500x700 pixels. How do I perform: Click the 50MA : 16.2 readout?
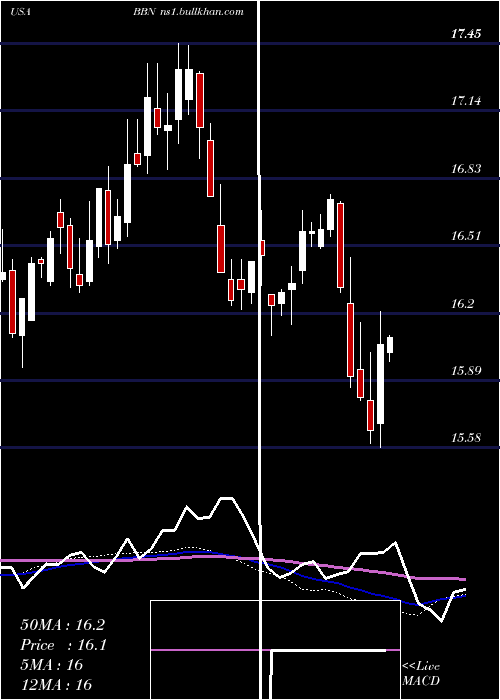62,625
